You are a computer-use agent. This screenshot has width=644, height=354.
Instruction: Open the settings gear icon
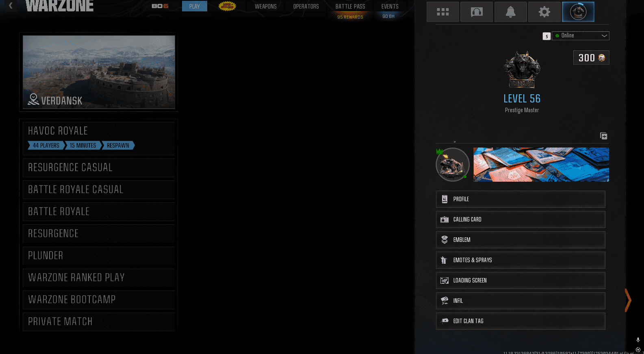click(x=544, y=12)
